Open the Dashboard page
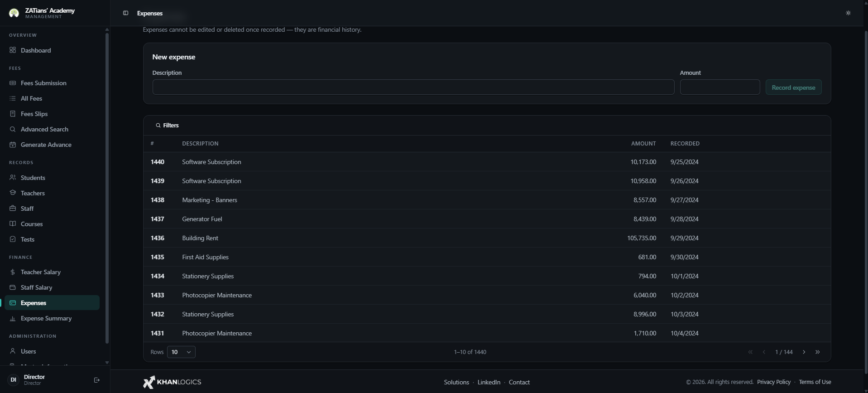The width and height of the screenshot is (868, 393). point(52,50)
